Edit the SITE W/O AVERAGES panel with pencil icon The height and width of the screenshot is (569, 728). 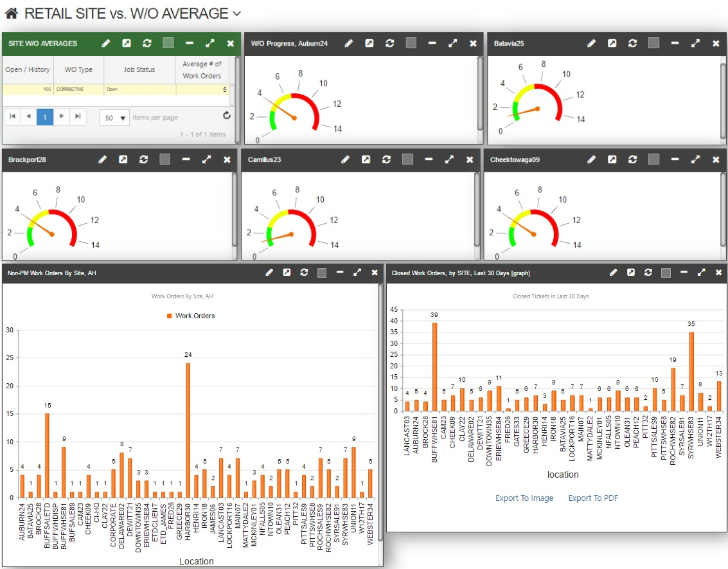coord(106,43)
